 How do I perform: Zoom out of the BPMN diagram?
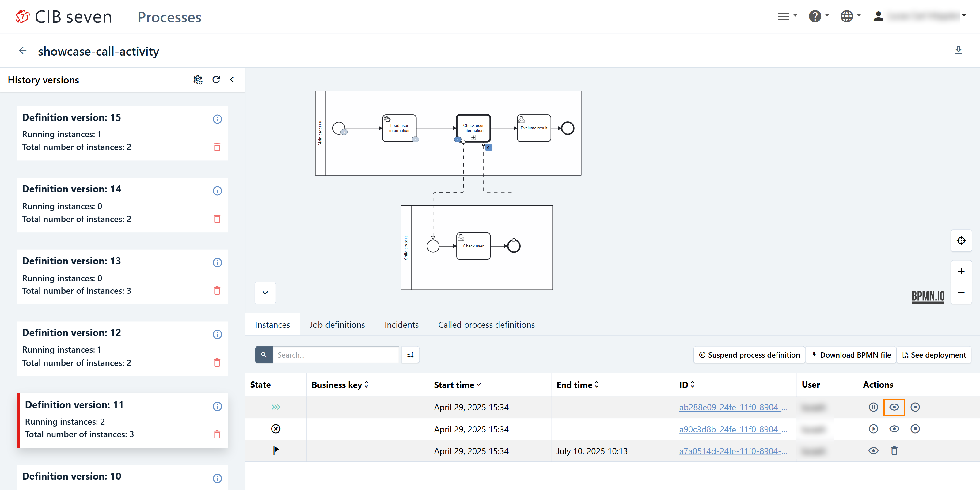pyautogui.click(x=961, y=293)
